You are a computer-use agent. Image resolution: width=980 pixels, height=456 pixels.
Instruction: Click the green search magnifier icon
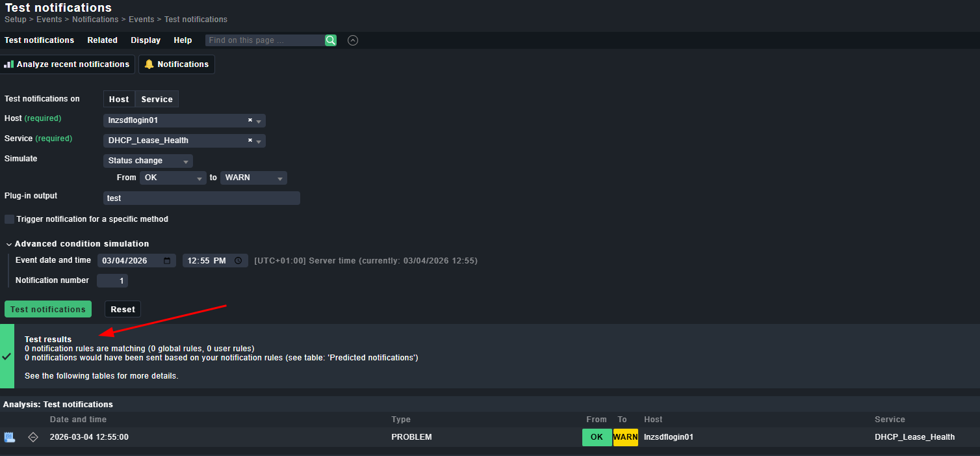(331, 40)
